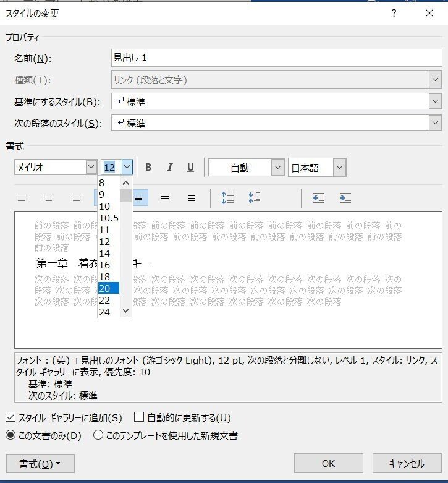Click the size list scrollbar thumb
The width and height of the screenshot is (448, 483).
click(x=125, y=196)
